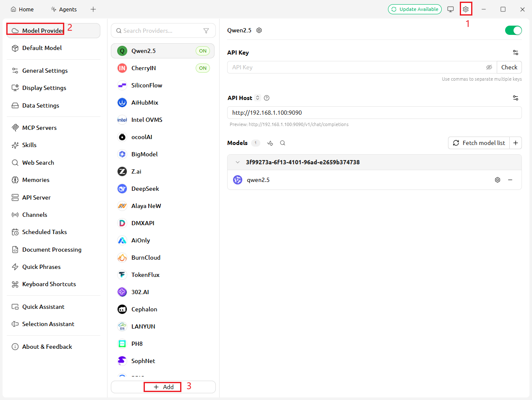
Task: Click the Update Available button
Action: tap(415, 9)
